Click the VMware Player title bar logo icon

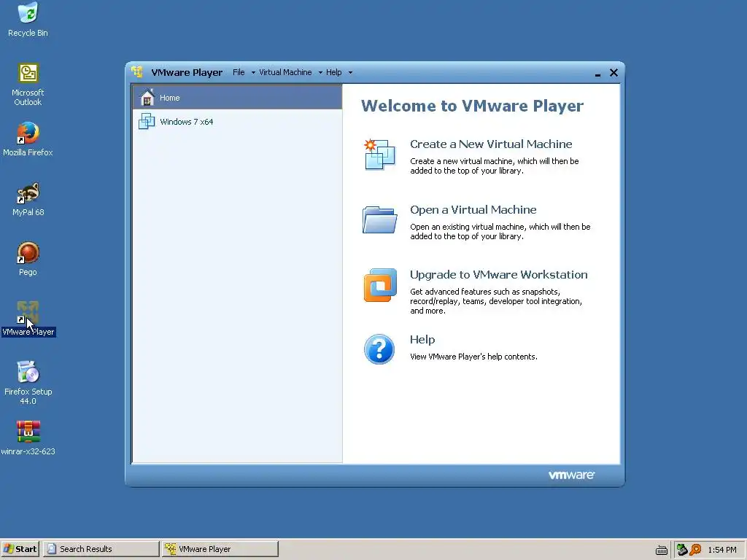point(137,72)
